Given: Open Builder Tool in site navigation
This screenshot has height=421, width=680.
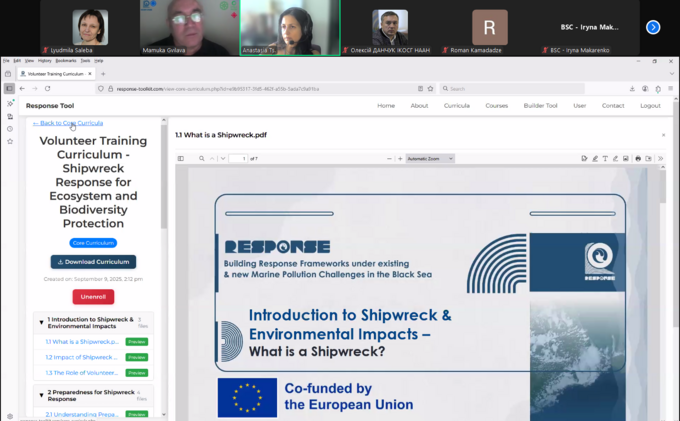Looking at the screenshot, I should pos(540,106).
